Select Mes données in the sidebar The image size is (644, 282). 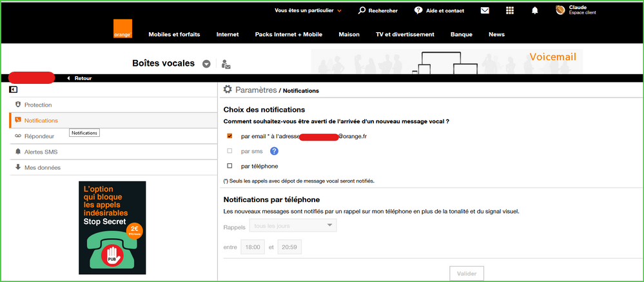[113, 167]
